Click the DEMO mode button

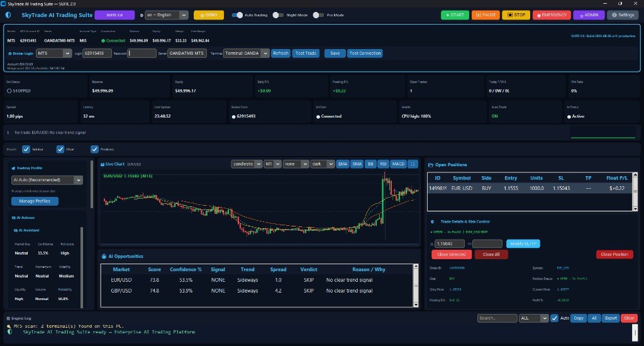(209, 15)
